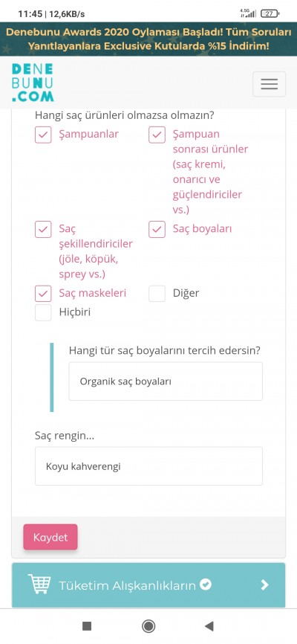Open the Organik saç boyaları dropdown
297x644 pixels.
(x=166, y=381)
